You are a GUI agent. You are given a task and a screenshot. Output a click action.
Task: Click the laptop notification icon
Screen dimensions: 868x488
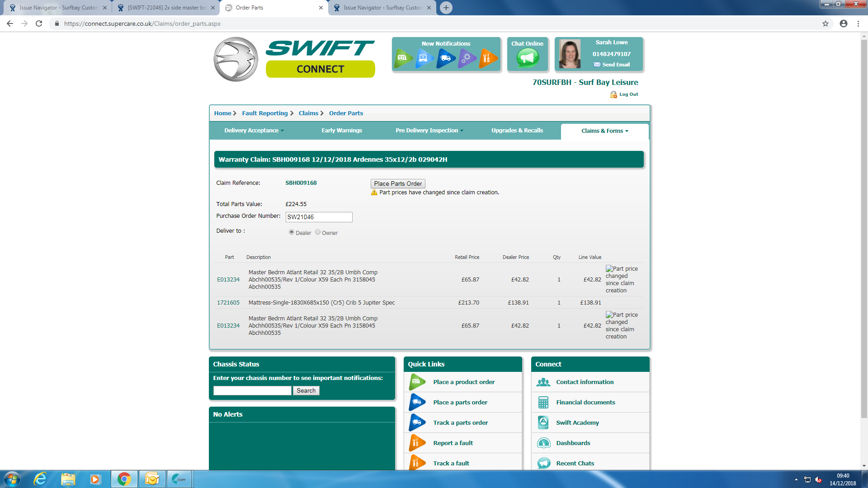click(x=424, y=58)
